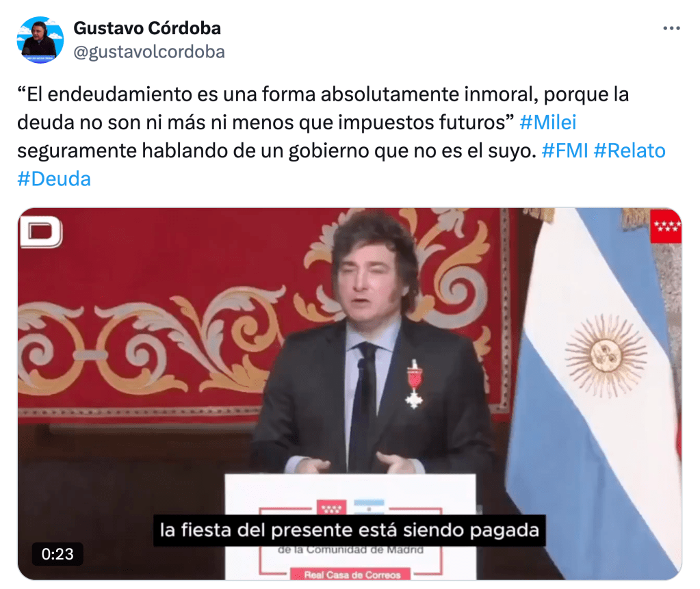700x589 pixels.
Task: Click Gustavo Córdoba's profile avatar
Action: coord(40,40)
